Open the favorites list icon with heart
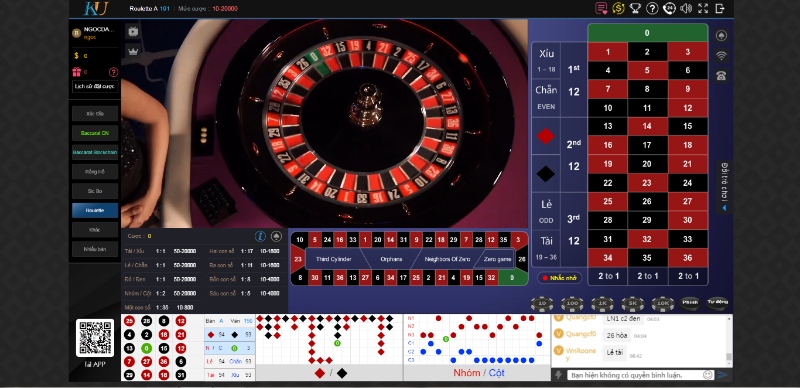This screenshot has height=388, width=800. [602, 8]
